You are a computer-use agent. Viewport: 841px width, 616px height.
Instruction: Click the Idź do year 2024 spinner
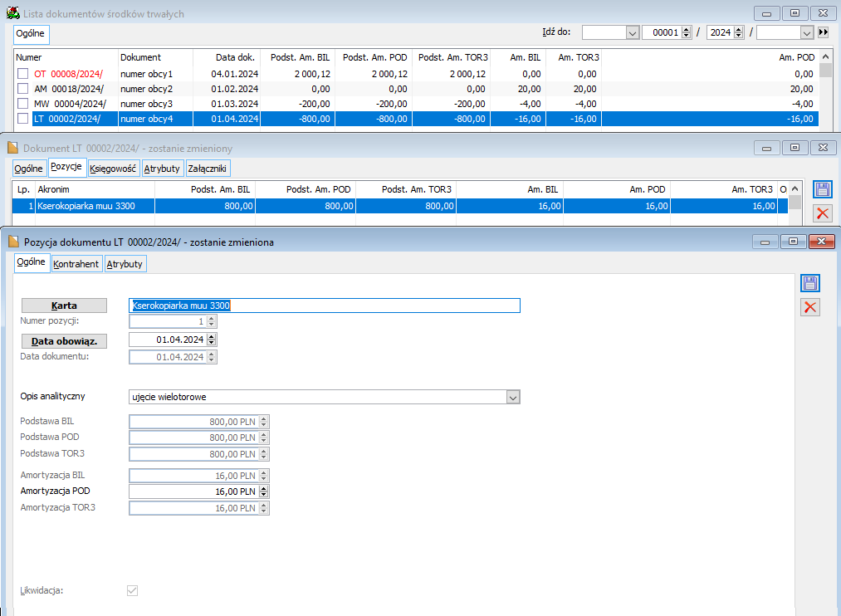(x=739, y=32)
